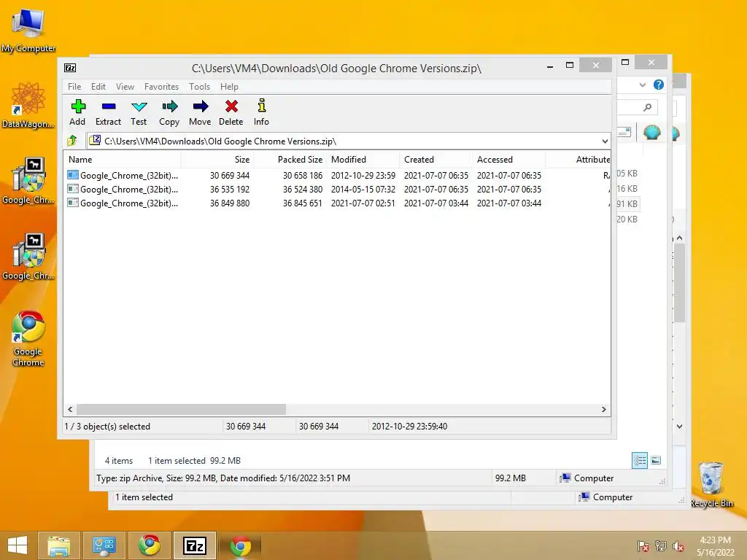Open the Help menu
Viewport: 747px width, 560px height.
coord(229,87)
